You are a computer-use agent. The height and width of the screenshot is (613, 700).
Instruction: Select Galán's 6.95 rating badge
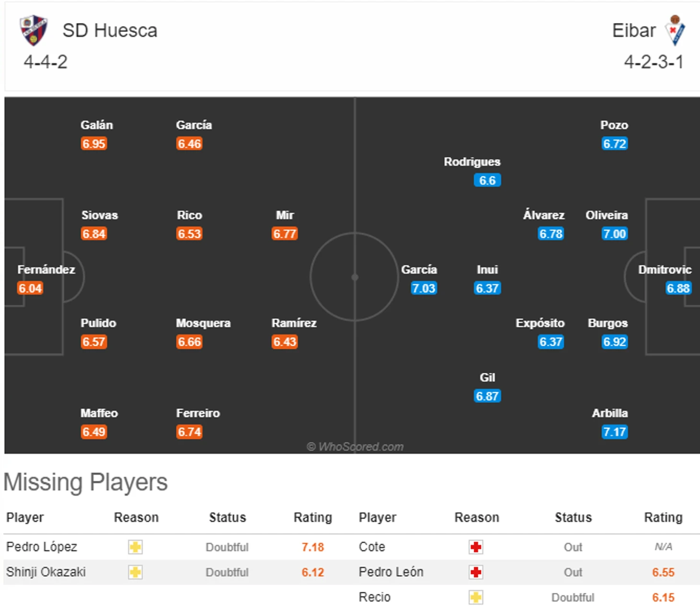click(x=93, y=144)
